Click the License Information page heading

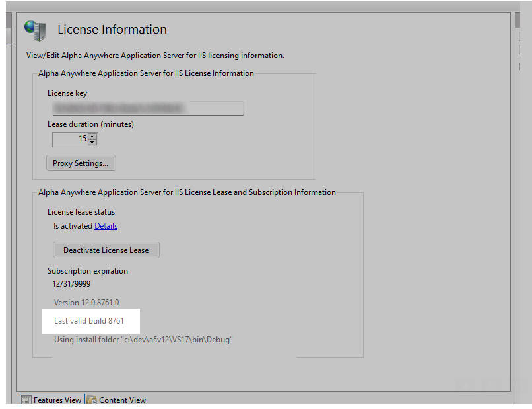pos(112,30)
